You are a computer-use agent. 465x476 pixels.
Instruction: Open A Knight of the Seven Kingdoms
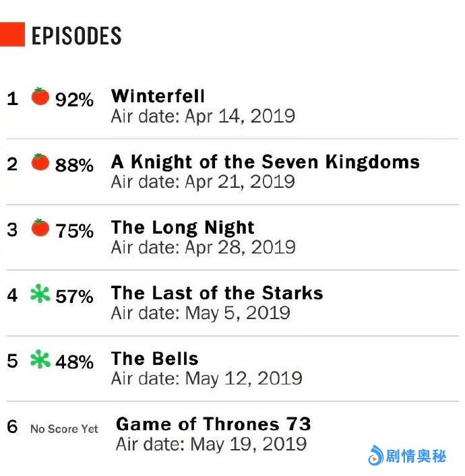tap(265, 162)
